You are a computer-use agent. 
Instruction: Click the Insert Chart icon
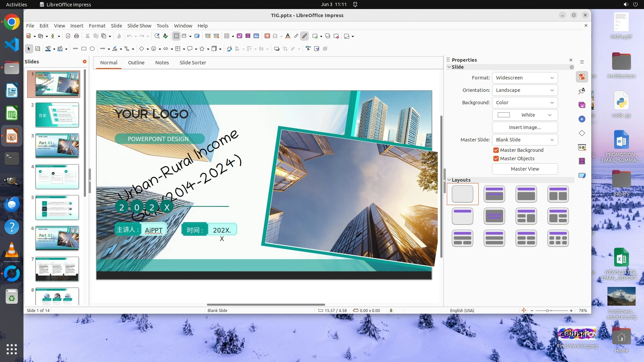257,36
